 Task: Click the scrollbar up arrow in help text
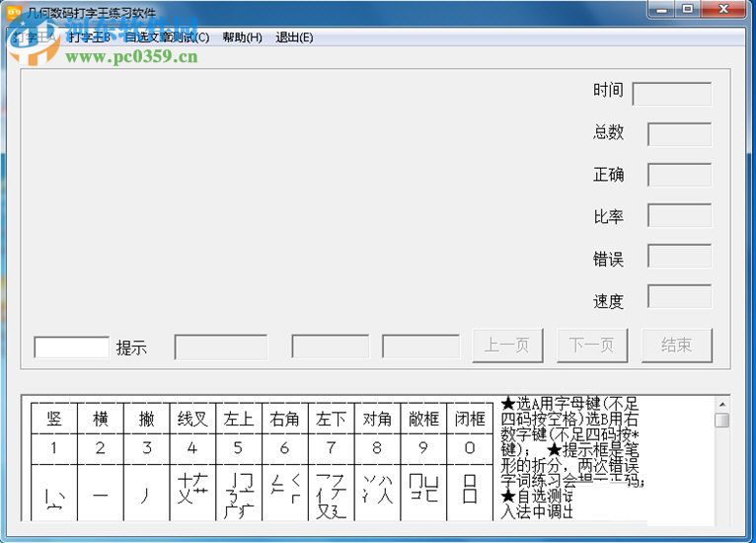pos(721,404)
